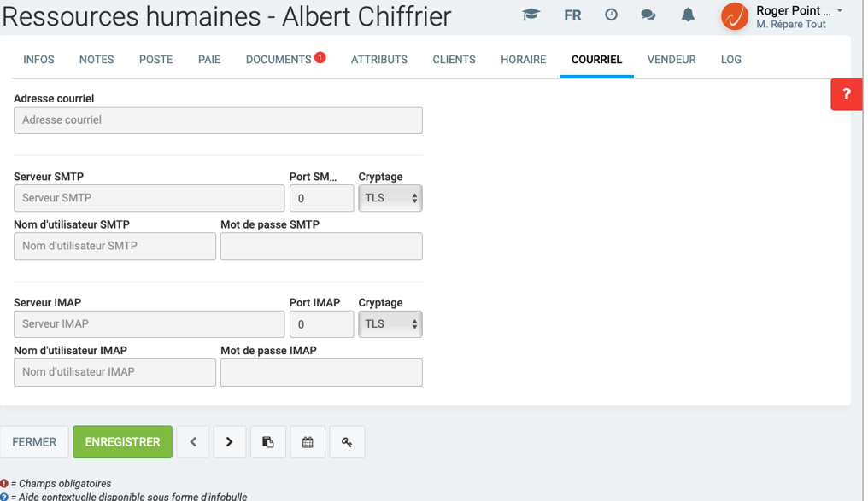Screen dimensions: 868x501
Task: Open the graduation cap training icon
Action: click(x=531, y=15)
